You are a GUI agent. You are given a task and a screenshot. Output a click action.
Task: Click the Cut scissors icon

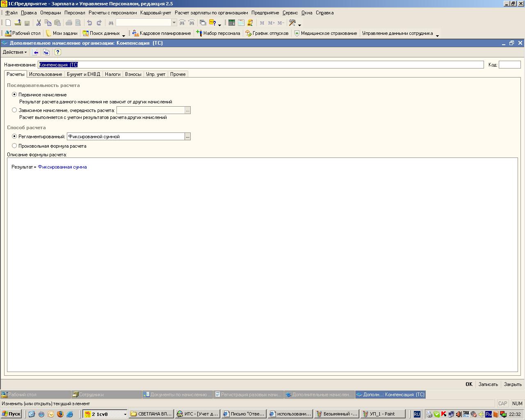coord(39,23)
